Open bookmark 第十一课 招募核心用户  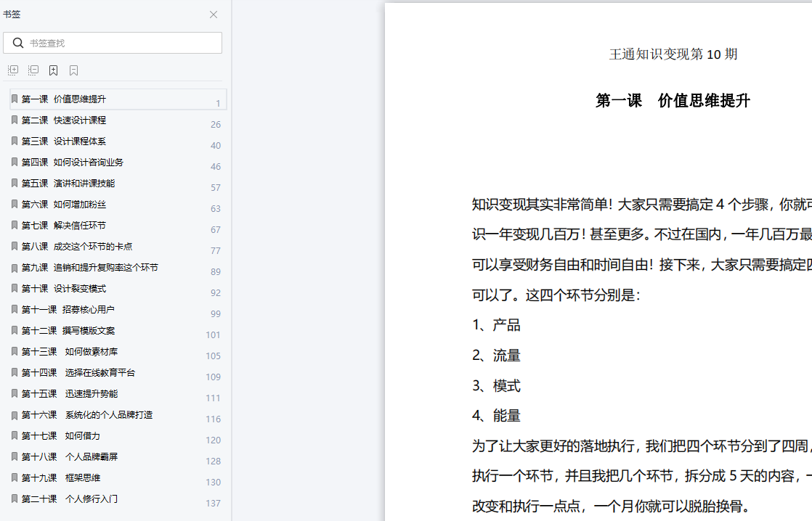118,309
